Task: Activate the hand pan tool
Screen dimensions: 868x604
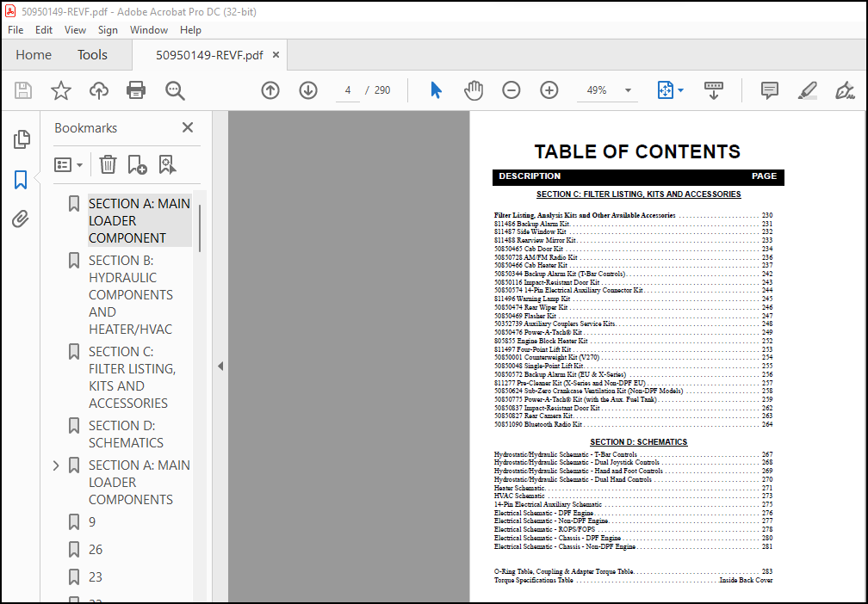Action: (474, 90)
